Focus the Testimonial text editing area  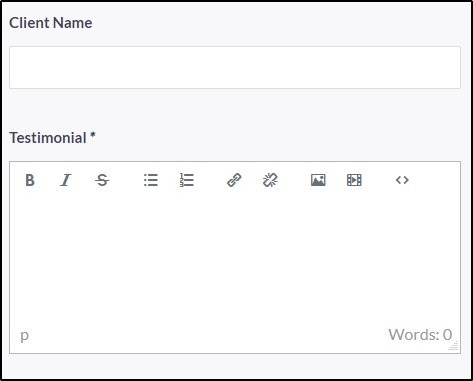pos(235,260)
